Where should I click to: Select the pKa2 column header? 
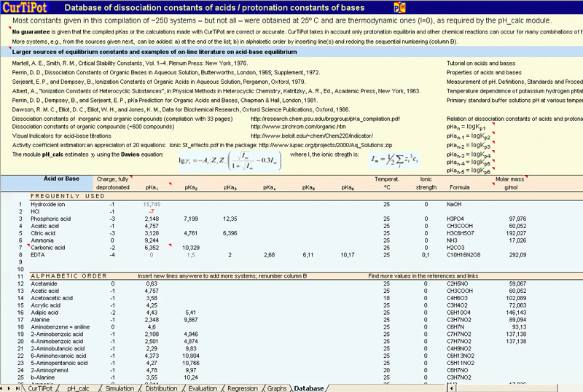(x=191, y=188)
